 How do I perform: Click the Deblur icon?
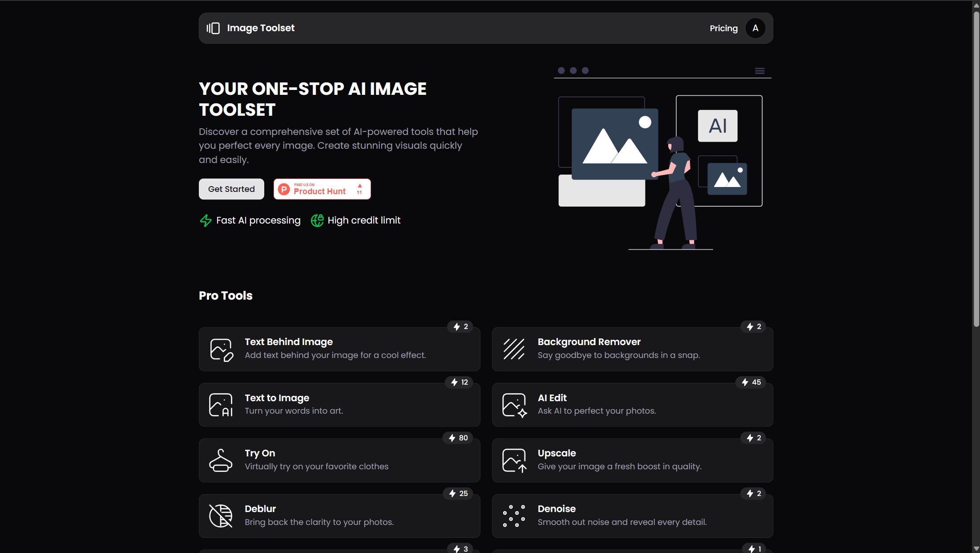coord(221,516)
